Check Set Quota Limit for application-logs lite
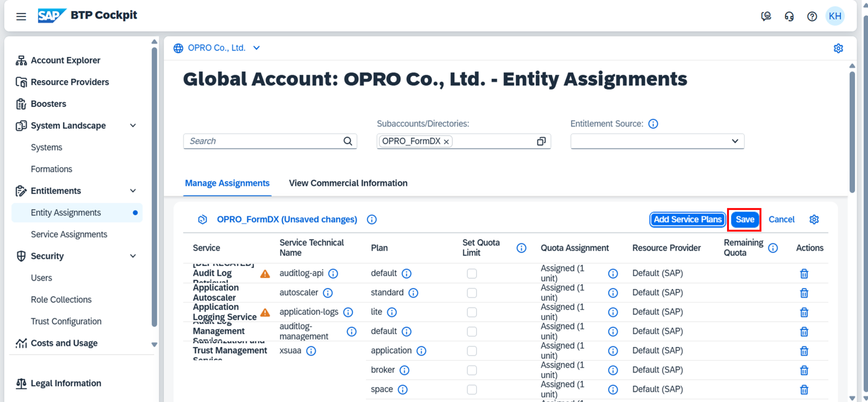The height and width of the screenshot is (402, 868). [472, 312]
